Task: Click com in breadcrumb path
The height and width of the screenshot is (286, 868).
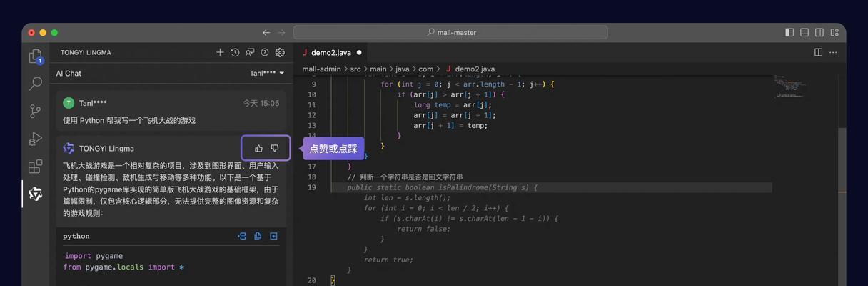Action: point(426,69)
